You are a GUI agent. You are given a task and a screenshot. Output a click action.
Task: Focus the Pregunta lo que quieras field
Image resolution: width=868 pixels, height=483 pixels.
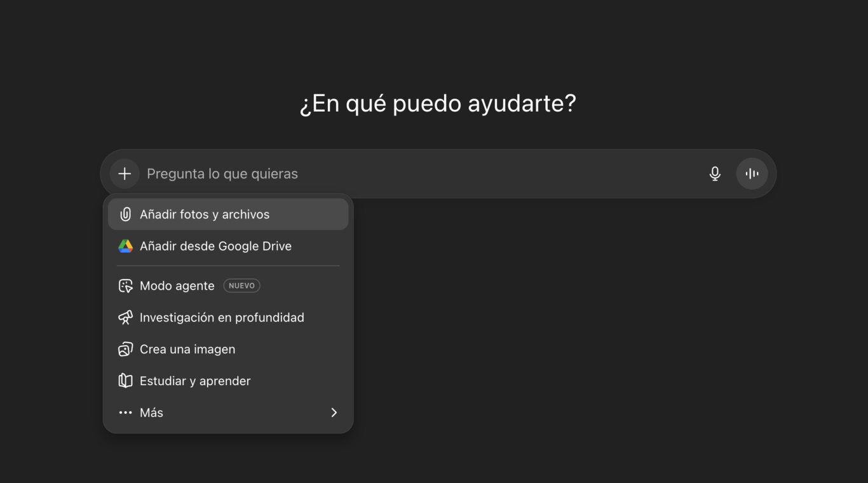(x=423, y=173)
